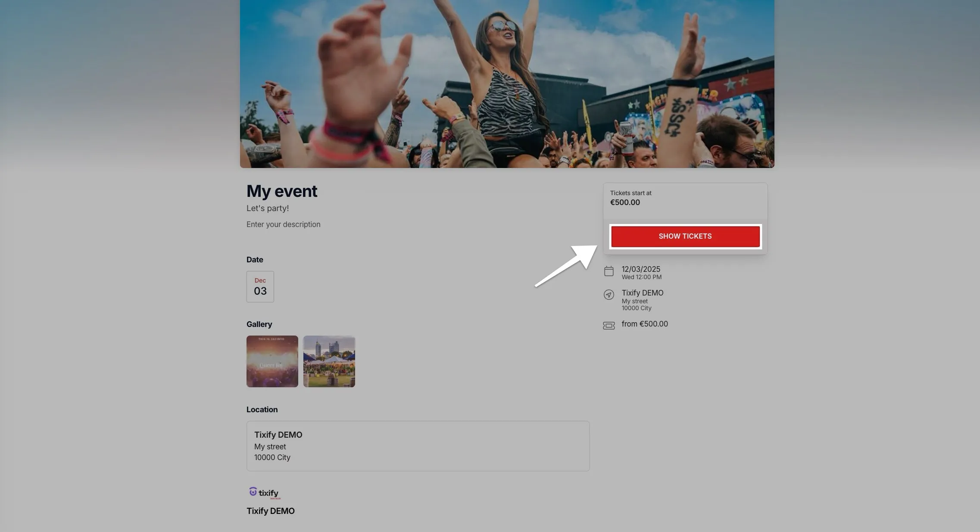This screenshot has height=532, width=980.
Task: Click 10000 City in the Location card
Action: (x=272, y=457)
